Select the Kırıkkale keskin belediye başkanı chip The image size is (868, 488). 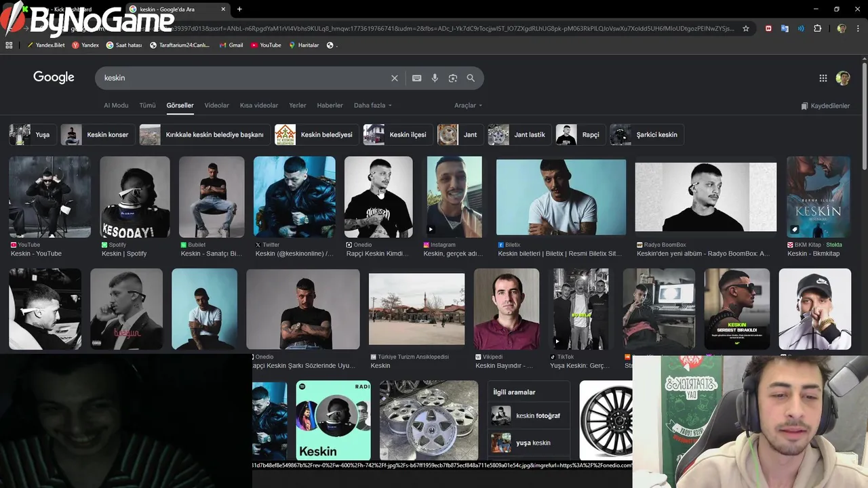coord(205,134)
